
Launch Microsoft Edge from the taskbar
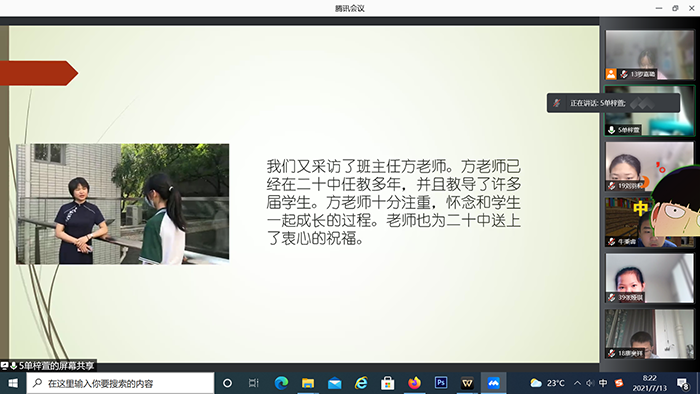[281, 383]
